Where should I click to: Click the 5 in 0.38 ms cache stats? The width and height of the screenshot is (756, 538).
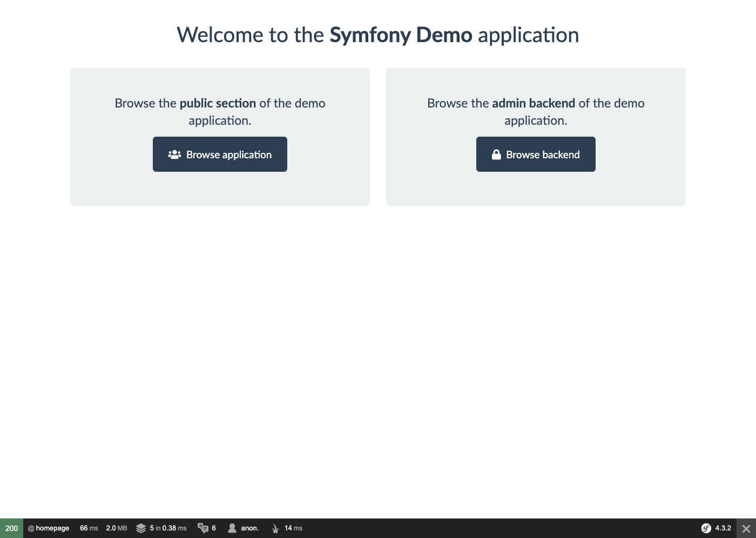click(168, 528)
